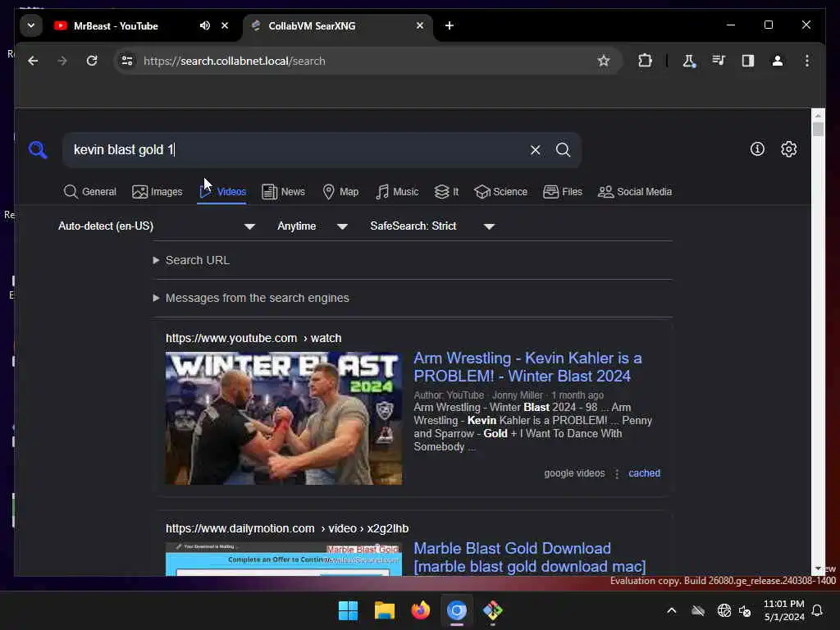Viewport: 840px width, 630px height.
Task: Switch to the Images category
Action: [x=157, y=192]
